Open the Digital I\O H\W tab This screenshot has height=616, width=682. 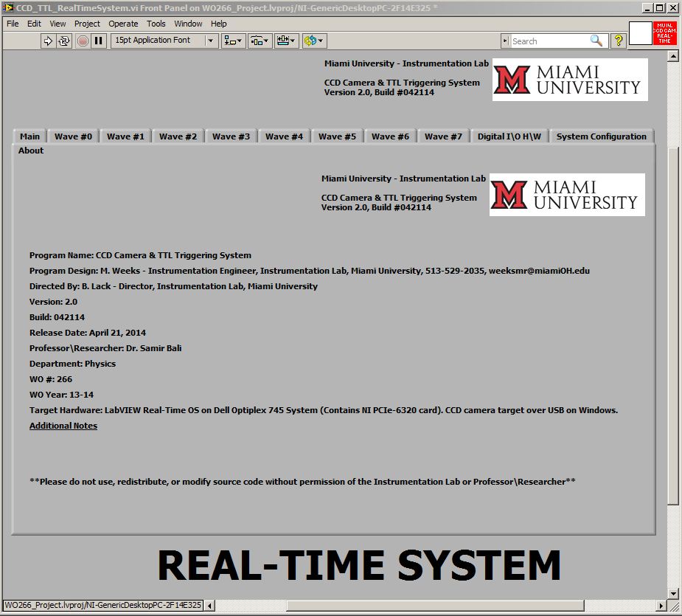pos(509,136)
